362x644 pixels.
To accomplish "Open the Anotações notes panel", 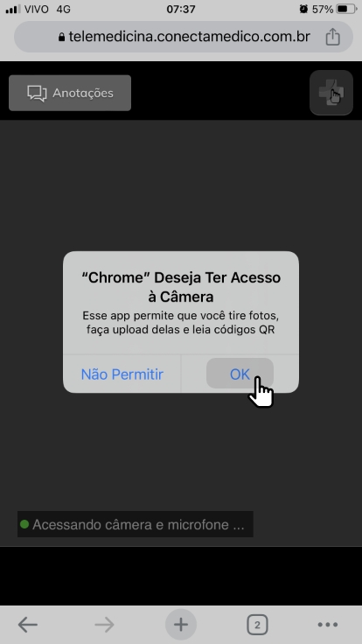I will coord(70,93).
